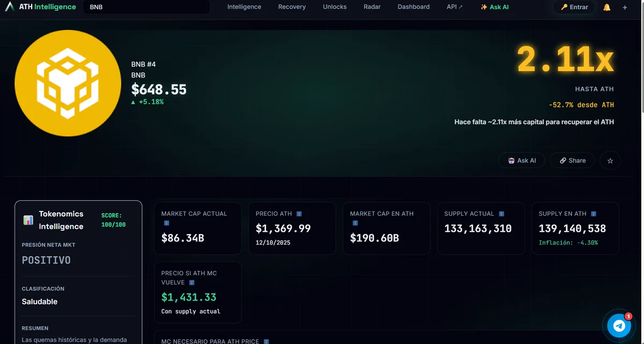Click the RESUMEN section label
This screenshot has height=344, width=644.
(35, 328)
